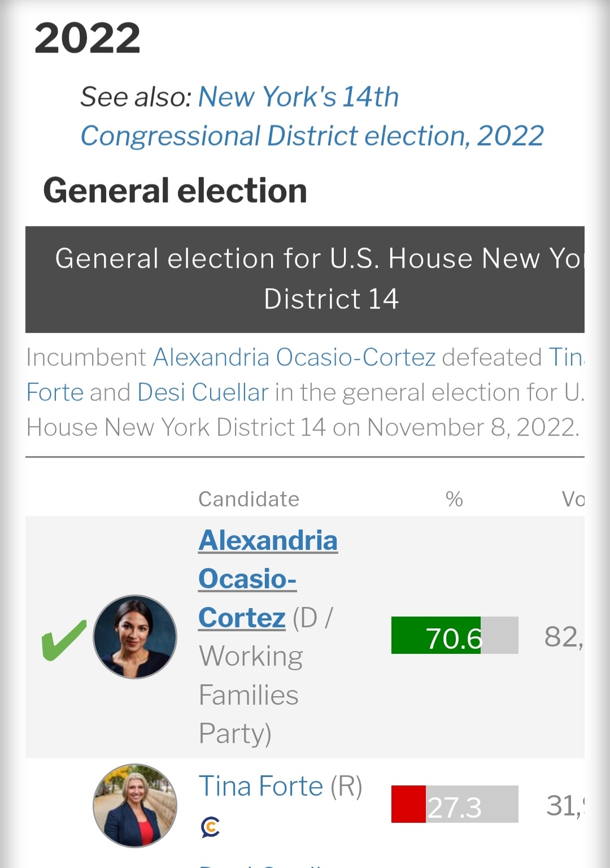Follow the Alexandria Ocasio-Cortez link in the summary sentence
Screen dimensions: 610x868
click(294, 358)
